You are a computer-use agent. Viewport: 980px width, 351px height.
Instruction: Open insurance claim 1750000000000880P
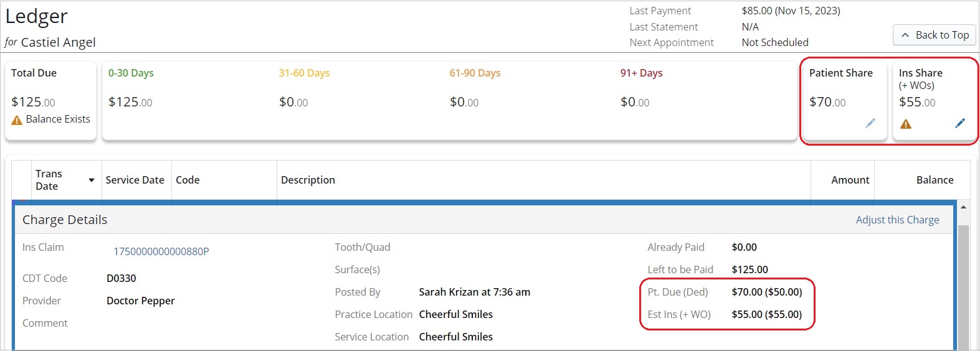pyautogui.click(x=161, y=251)
